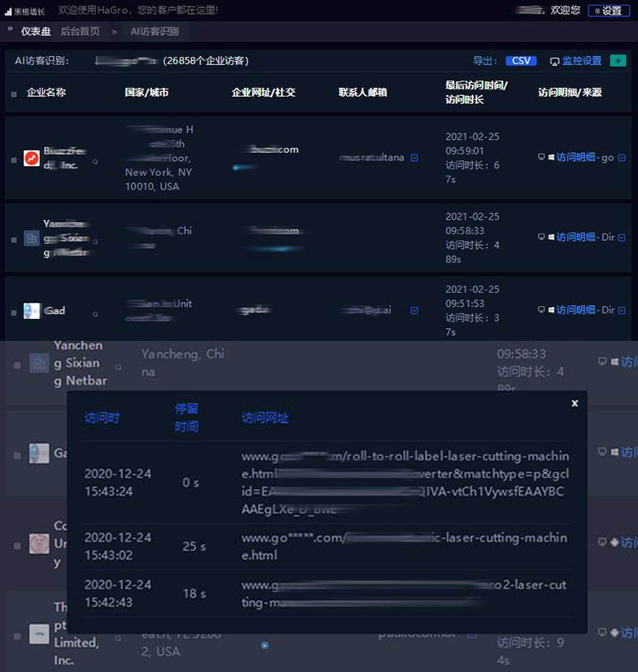Check the Gad company row checkbox

coord(14,312)
